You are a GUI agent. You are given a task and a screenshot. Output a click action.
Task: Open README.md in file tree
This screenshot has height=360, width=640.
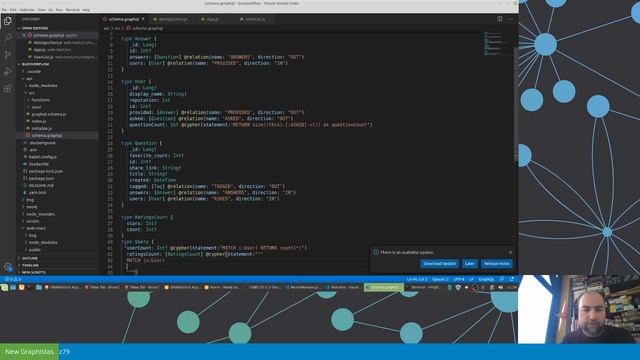pyautogui.click(x=41, y=185)
